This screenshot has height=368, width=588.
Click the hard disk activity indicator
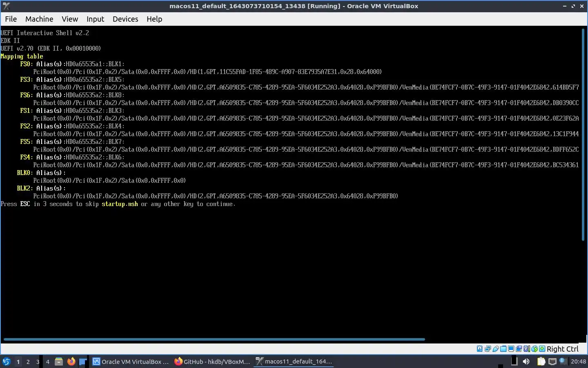[480, 349]
